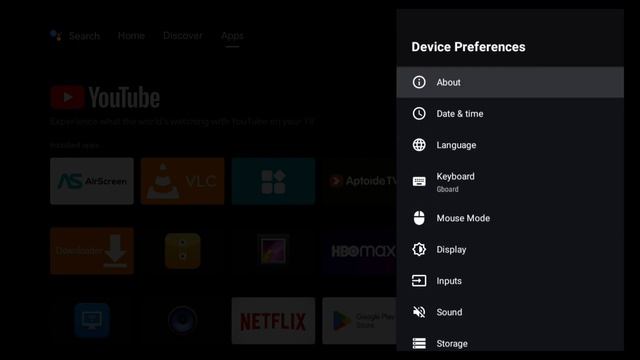Click the YouTube featured logo

pyautogui.click(x=105, y=98)
